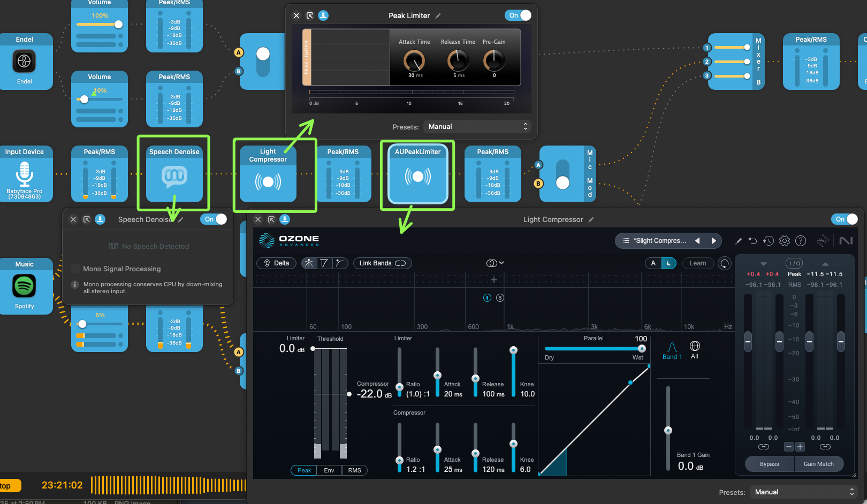Click the Ozone edit pencil icon
867x504 pixels.
tap(739, 241)
